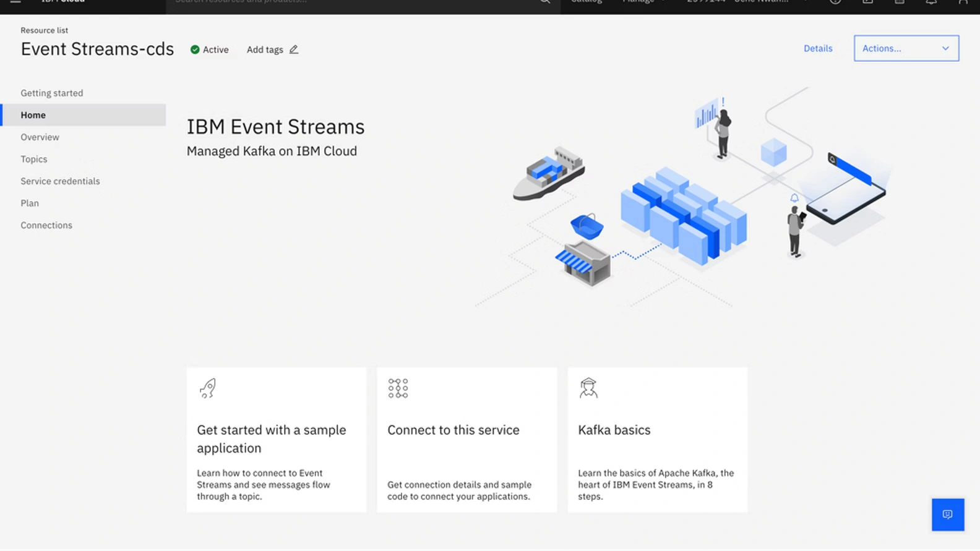Go back via Resource list breadcrumb
This screenshot has width=980, height=551.
click(x=45, y=30)
